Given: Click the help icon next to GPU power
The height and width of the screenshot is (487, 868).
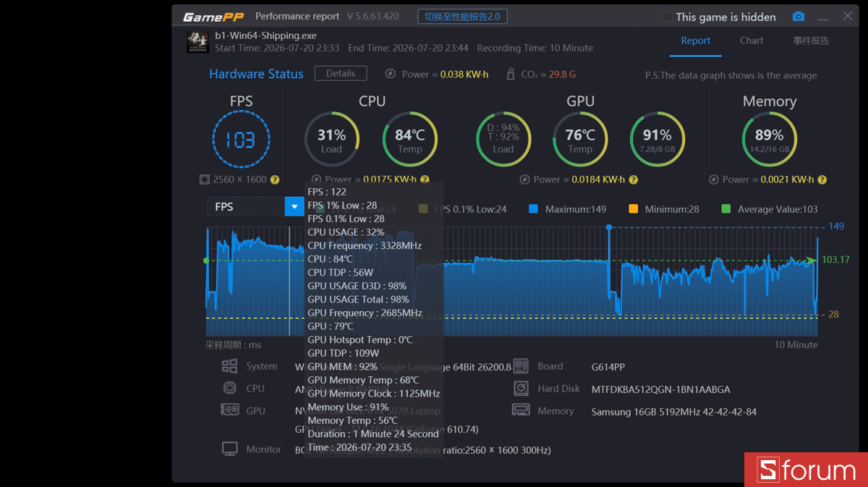Looking at the screenshot, I should [634, 179].
